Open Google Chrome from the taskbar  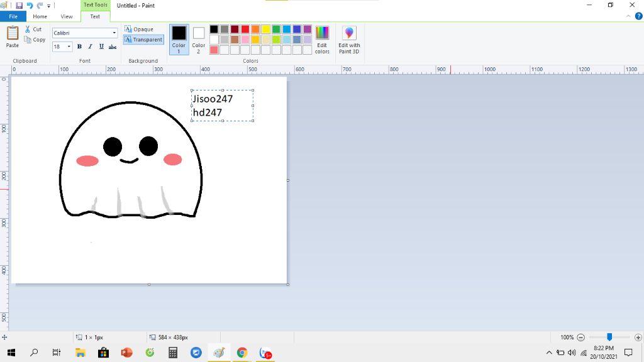[x=242, y=353]
